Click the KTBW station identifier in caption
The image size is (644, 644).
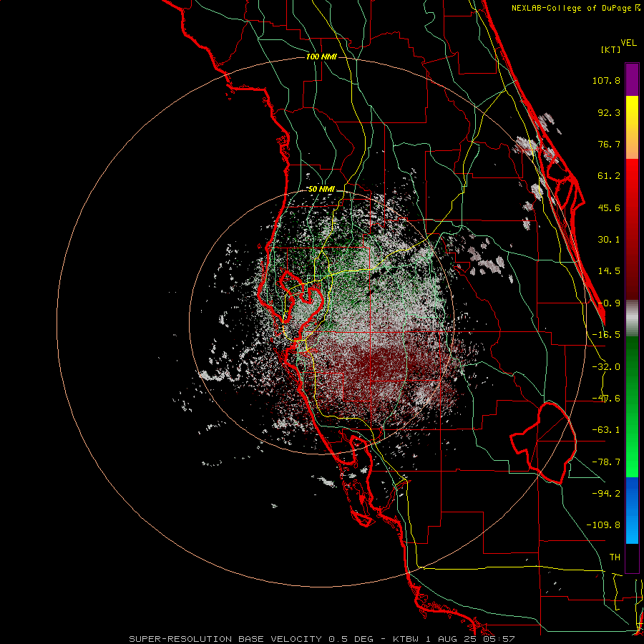pyautogui.click(x=407, y=639)
